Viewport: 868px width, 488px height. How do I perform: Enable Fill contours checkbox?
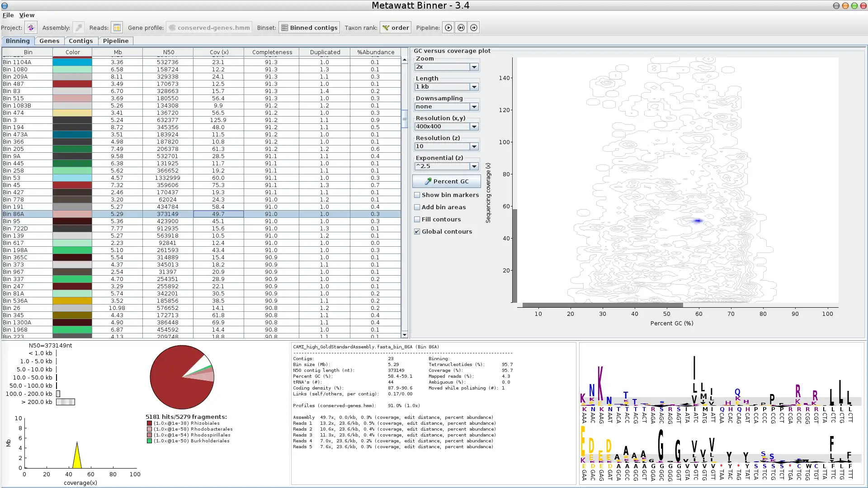pos(417,219)
